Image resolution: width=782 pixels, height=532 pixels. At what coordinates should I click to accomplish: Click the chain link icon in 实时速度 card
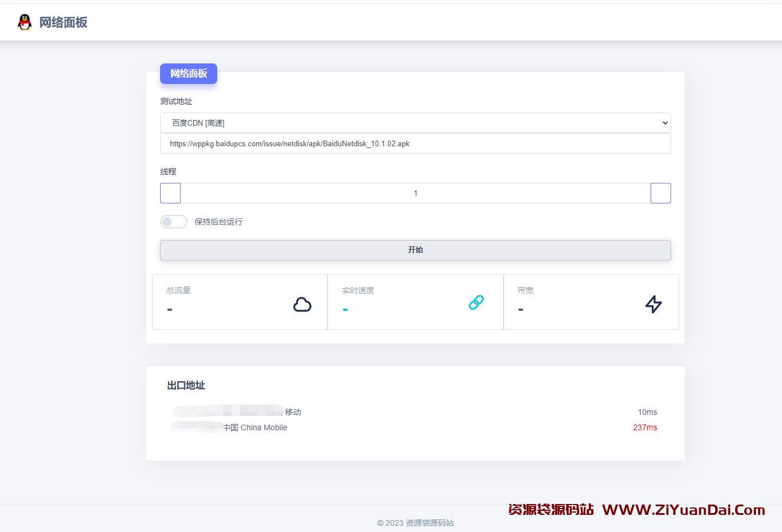point(476,302)
